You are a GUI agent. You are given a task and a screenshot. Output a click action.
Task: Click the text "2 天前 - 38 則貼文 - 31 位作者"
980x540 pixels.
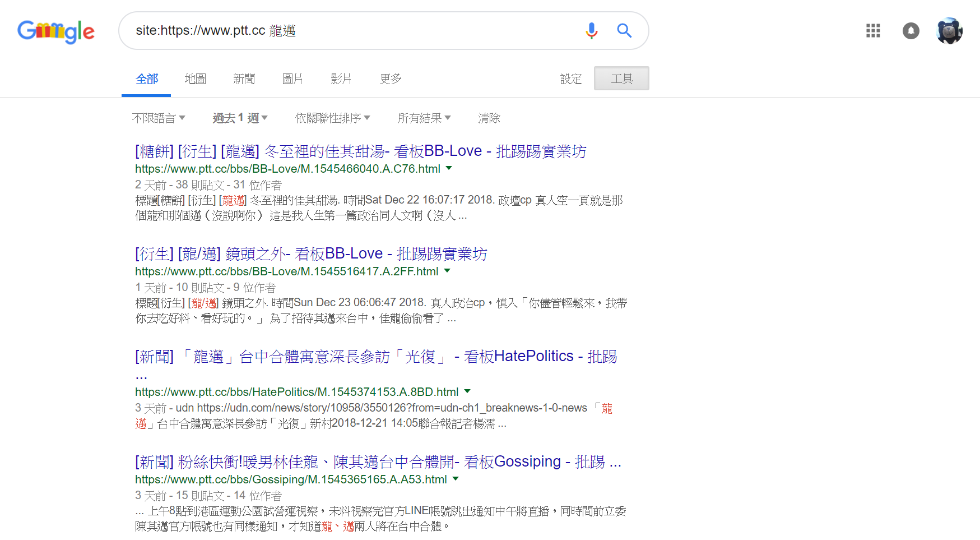(208, 185)
